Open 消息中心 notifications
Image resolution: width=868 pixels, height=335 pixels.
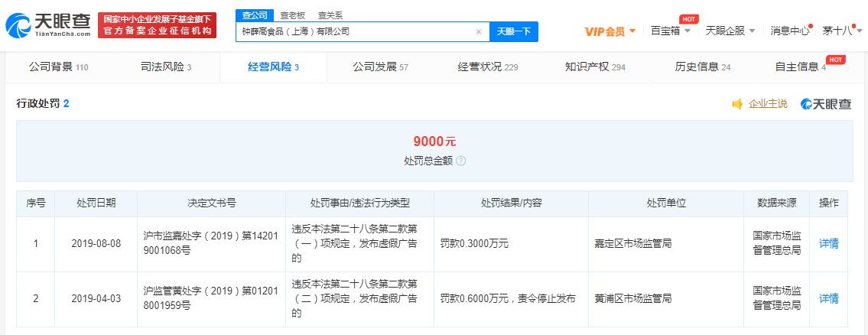point(789,31)
